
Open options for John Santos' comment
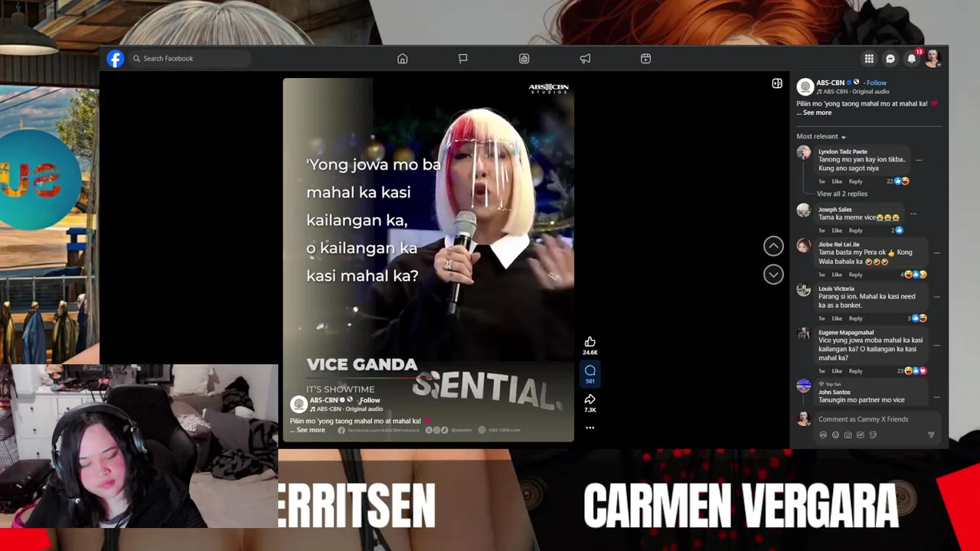(936, 396)
